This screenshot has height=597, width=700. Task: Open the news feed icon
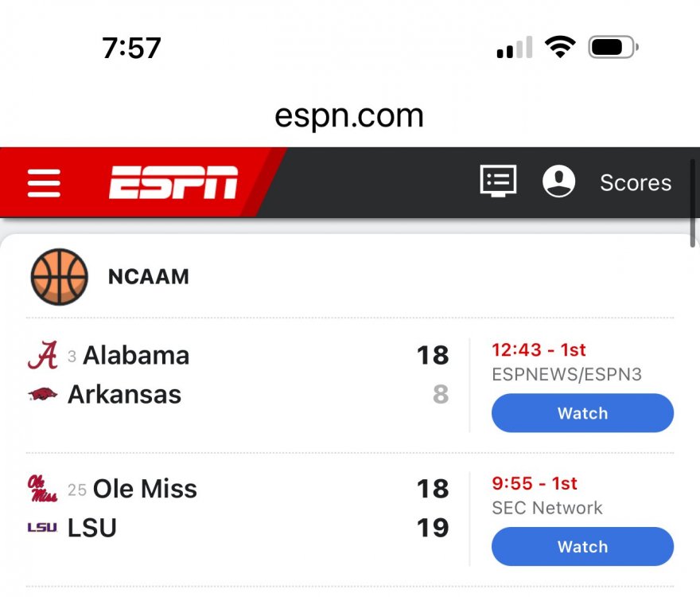coord(499,181)
